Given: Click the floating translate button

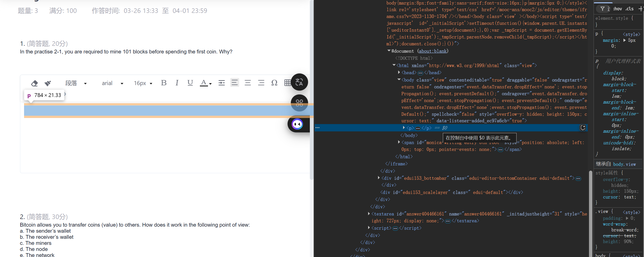Looking at the screenshot, I should click(299, 82).
